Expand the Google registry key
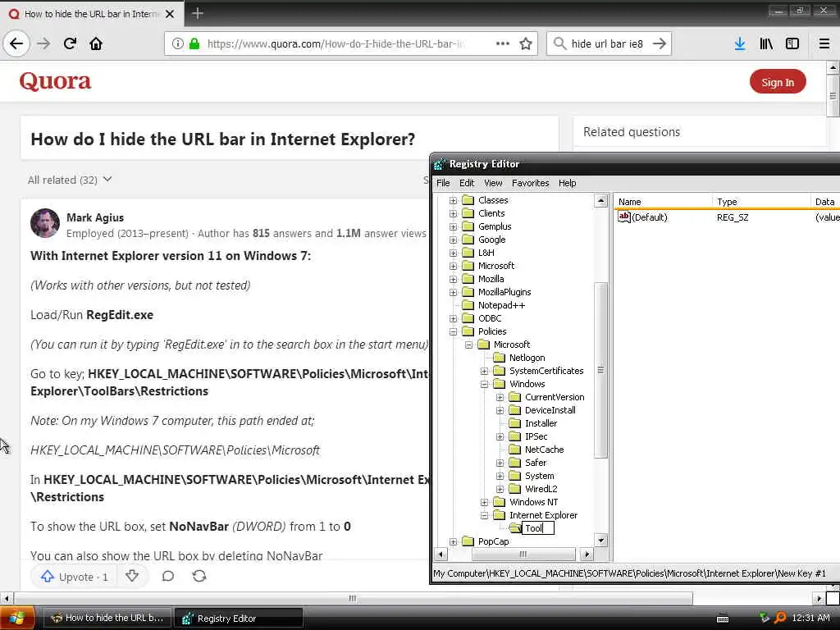This screenshot has height=630, width=840. pos(453,240)
